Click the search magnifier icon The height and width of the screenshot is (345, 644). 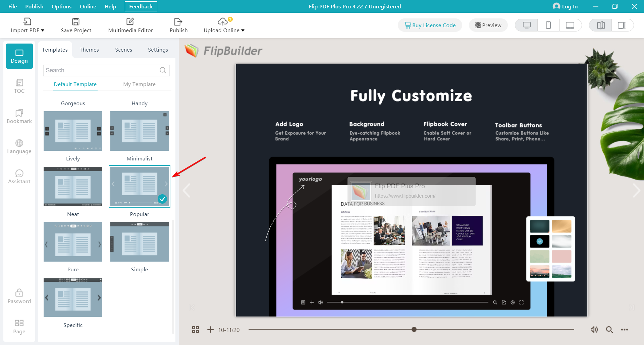163,70
